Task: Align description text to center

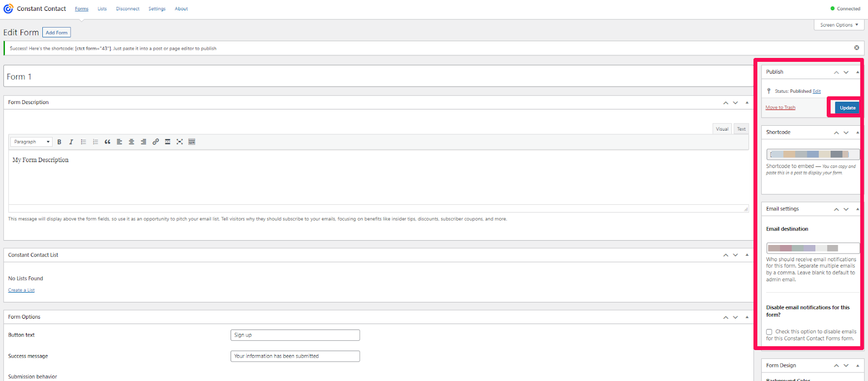Action: click(x=131, y=142)
